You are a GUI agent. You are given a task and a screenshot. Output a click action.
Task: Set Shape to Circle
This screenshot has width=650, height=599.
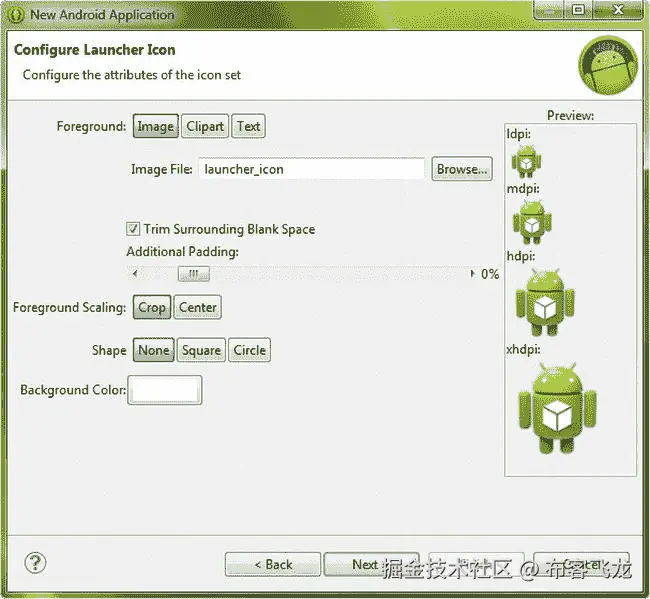tap(249, 350)
